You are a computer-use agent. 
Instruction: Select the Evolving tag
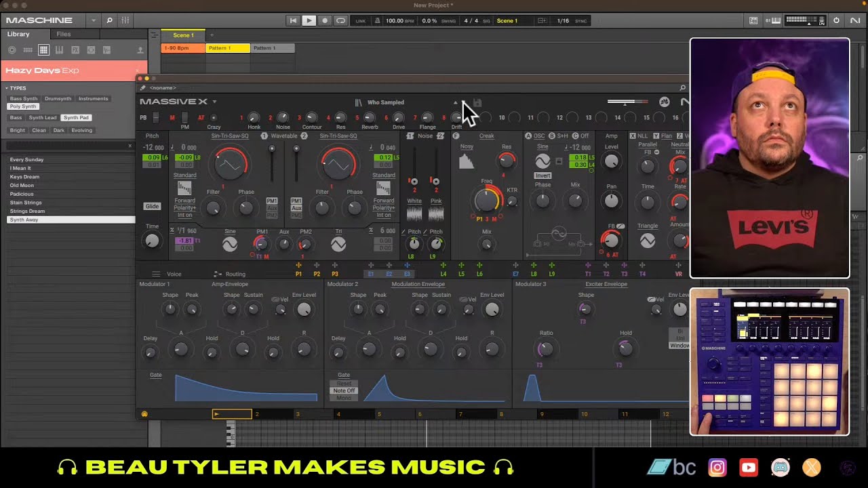(82, 130)
